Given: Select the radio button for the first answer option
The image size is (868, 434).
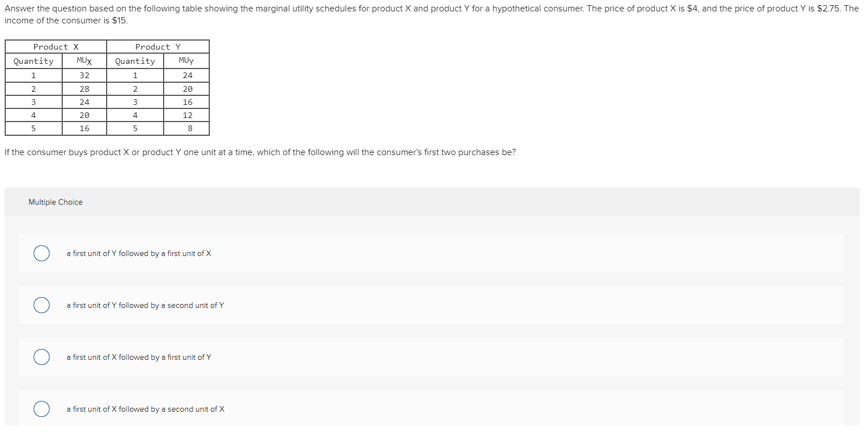Looking at the screenshot, I should pos(41,253).
